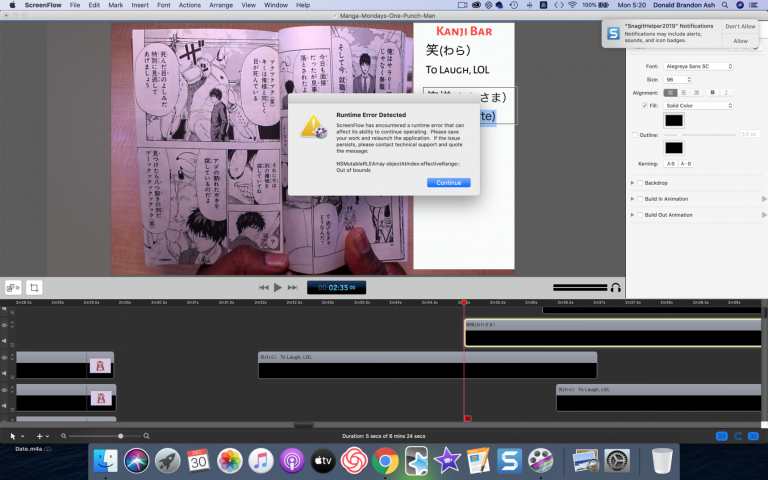
Task: Click the first blue timeline toggle icon
Action: coord(721,436)
